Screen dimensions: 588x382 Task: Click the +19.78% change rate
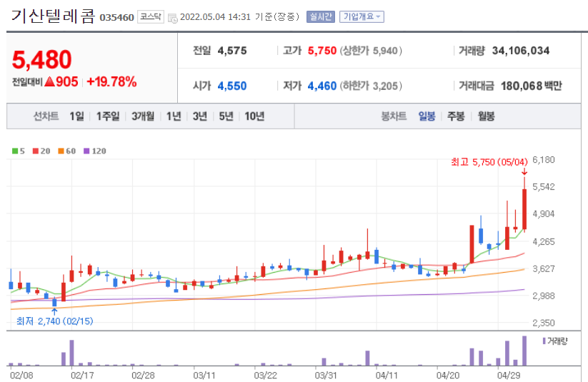point(111,81)
